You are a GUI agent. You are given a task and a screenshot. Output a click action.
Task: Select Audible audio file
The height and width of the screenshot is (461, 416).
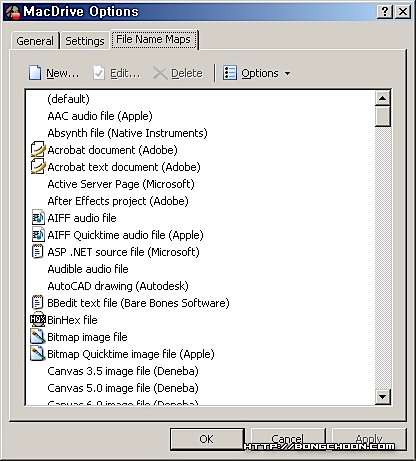[x=88, y=269]
